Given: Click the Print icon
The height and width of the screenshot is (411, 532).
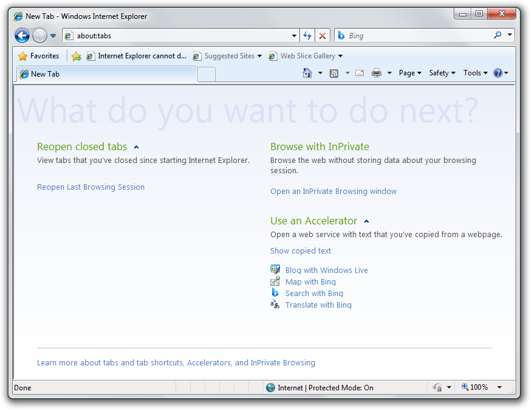Looking at the screenshot, I should coord(377,73).
